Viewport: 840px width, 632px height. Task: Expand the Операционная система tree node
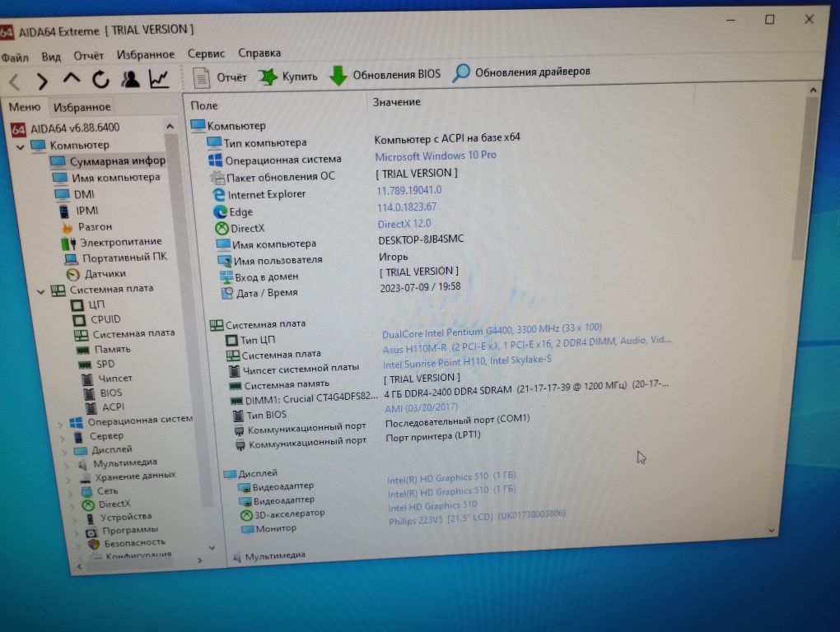60,424
